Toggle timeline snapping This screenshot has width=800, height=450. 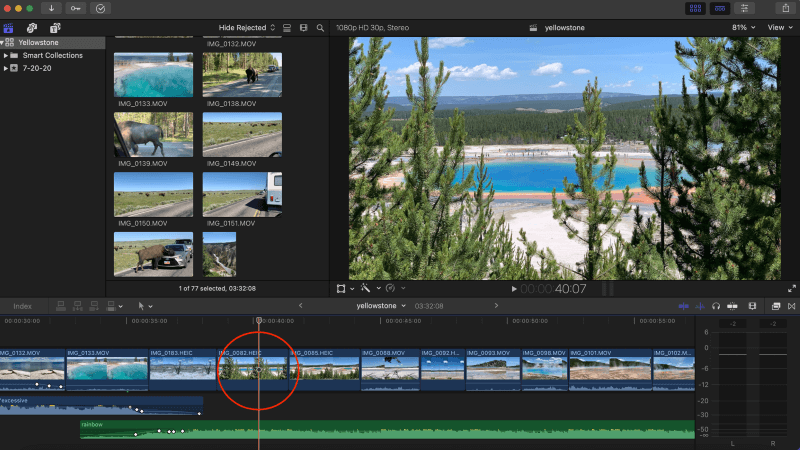(732, 306)
